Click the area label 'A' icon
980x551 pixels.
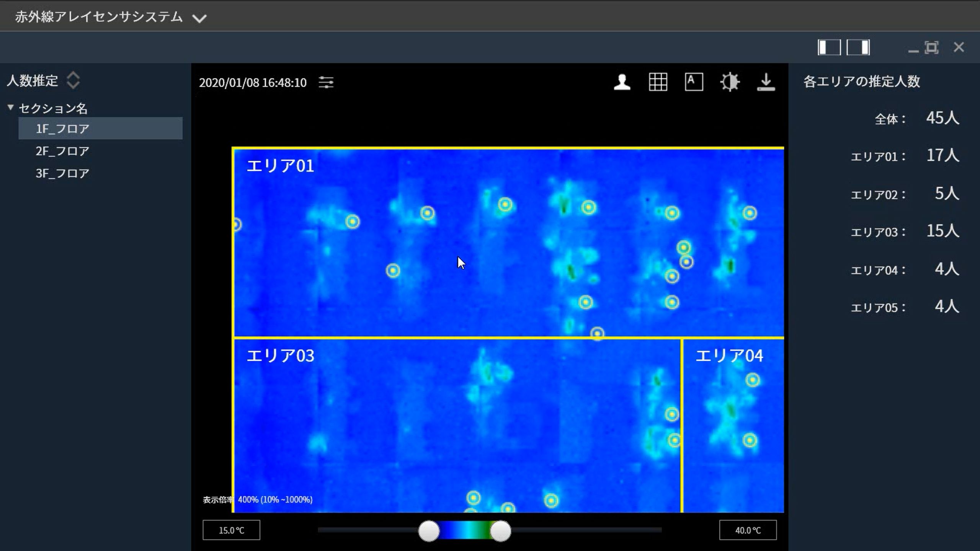pos(694,82)
